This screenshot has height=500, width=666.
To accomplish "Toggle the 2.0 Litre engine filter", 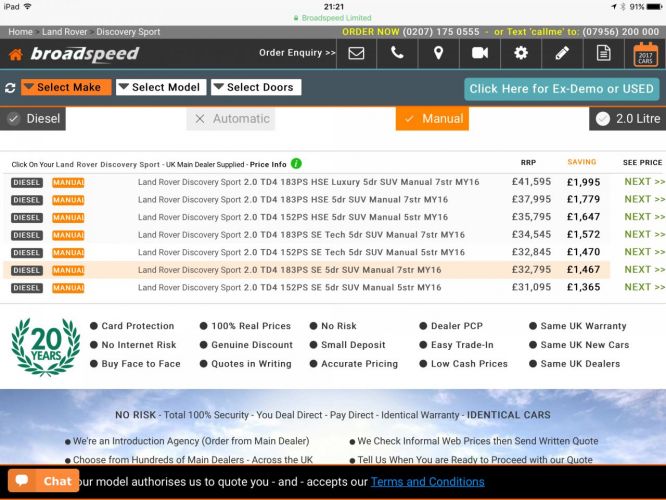I will (x=627, y=119).
